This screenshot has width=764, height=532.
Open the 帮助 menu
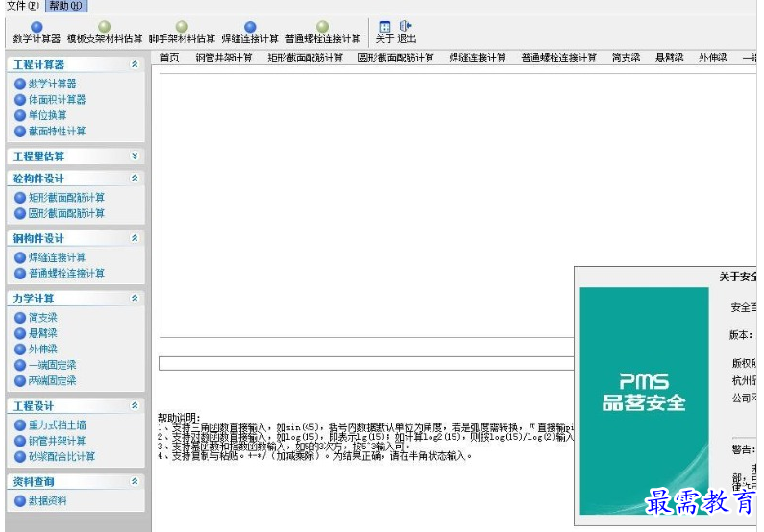[65, 6]
